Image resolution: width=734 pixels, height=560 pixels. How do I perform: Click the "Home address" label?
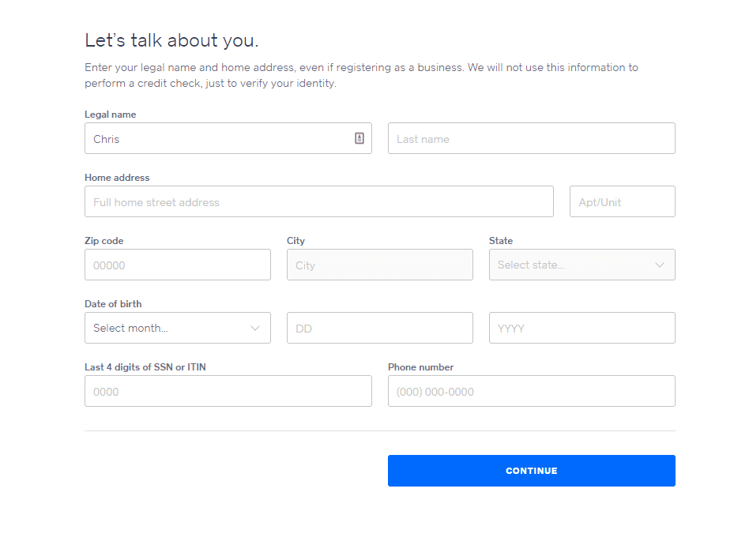pyautogui.click(x=117, y=177)
